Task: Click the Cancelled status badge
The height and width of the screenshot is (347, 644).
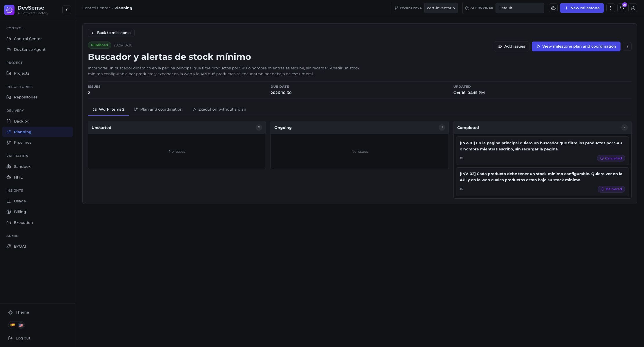Action: pos(611,158)
